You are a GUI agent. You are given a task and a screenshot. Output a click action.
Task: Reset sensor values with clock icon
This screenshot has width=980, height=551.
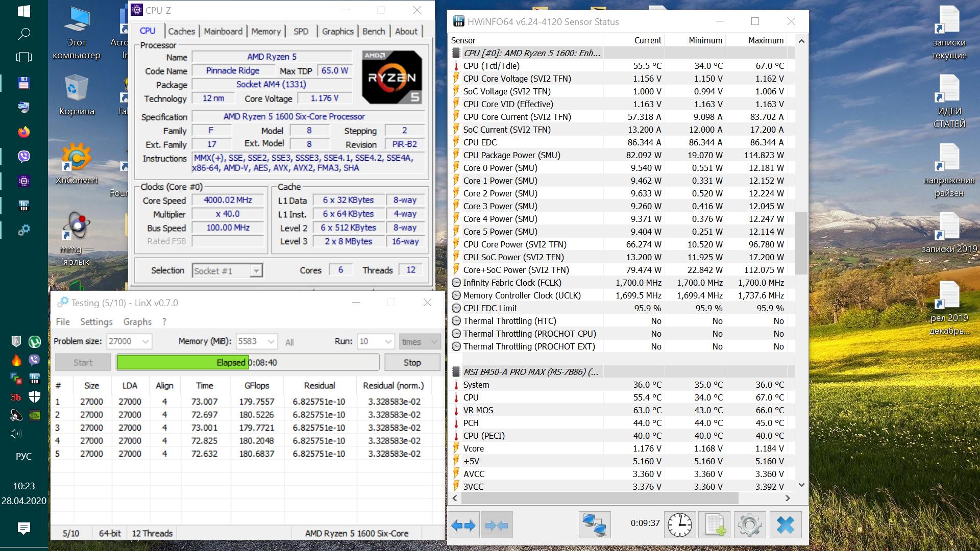[x=680, y=525]
